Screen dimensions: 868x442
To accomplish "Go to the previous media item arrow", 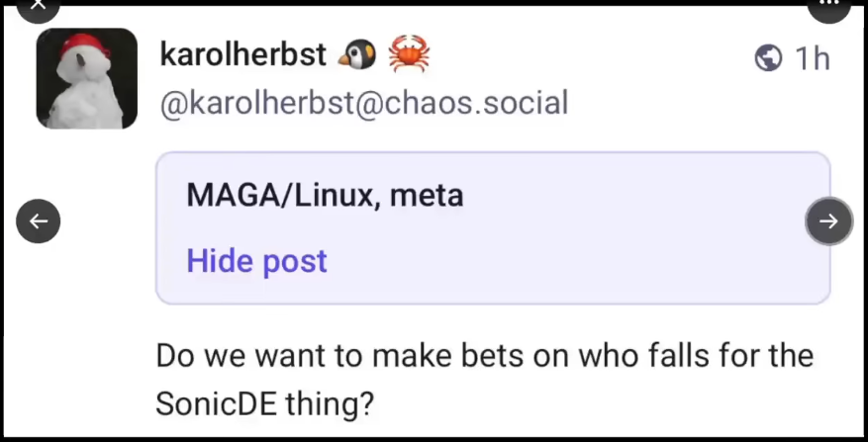I will click(39, 221).
